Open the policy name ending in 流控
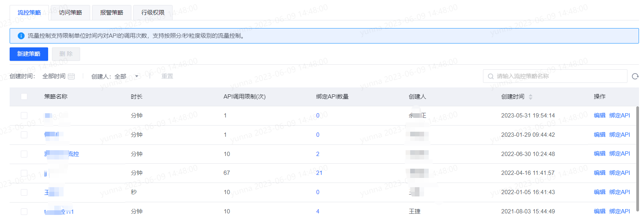644x218 pixels. point(62,154)
